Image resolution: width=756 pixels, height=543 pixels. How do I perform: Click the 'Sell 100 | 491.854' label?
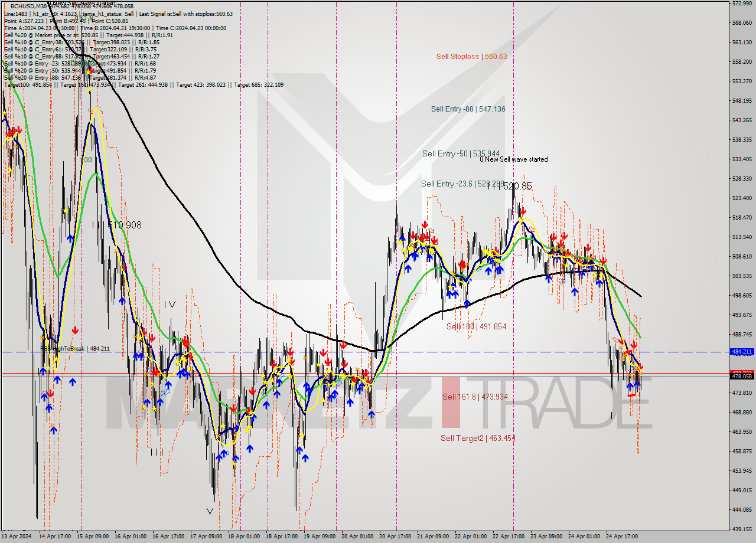pyautogui.click(x=476, y=326)
